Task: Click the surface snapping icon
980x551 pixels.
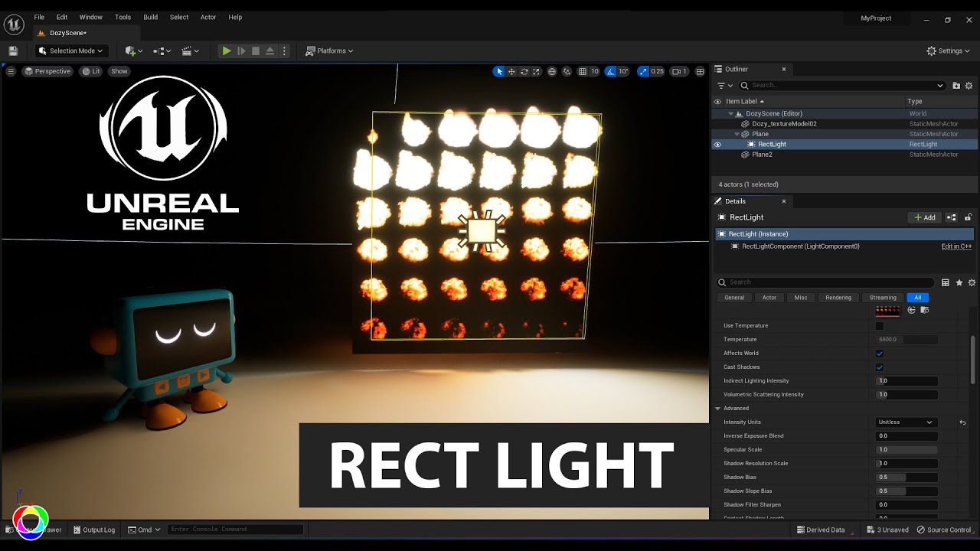Action: point(567,71)
